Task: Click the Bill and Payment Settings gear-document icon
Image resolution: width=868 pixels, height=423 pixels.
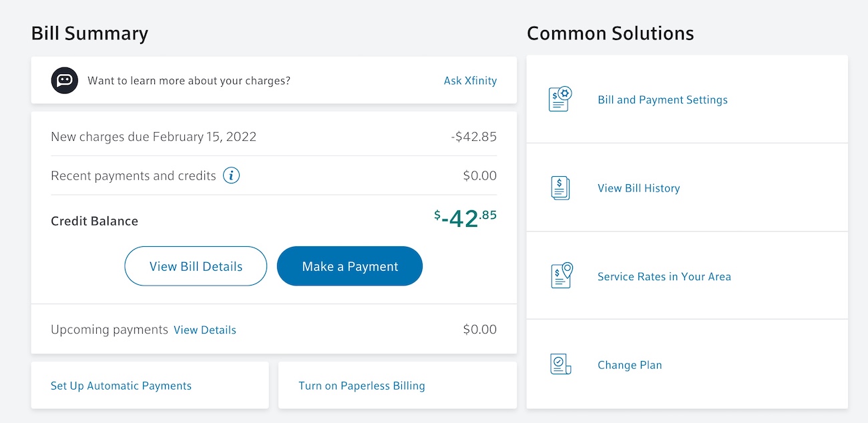Action: 560,99
